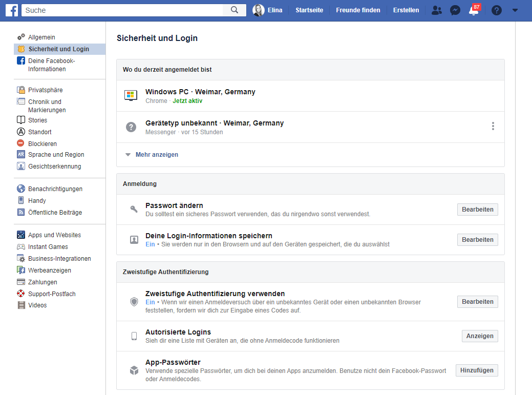This screenshot has height=395, width=532.
Task: Click Zweistufige Authentifizierung shield icon
Action: coord(134,301)
